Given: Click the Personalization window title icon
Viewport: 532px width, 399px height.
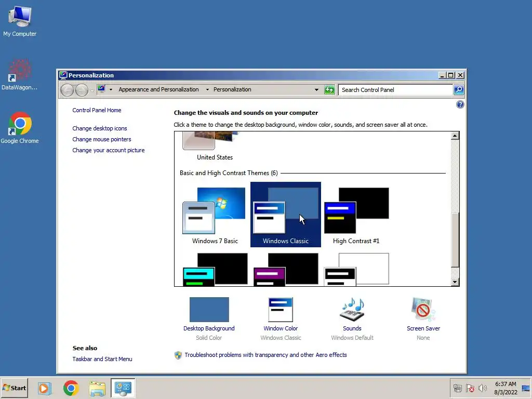Looking at the screenshot, I should [x=63, y=75].
